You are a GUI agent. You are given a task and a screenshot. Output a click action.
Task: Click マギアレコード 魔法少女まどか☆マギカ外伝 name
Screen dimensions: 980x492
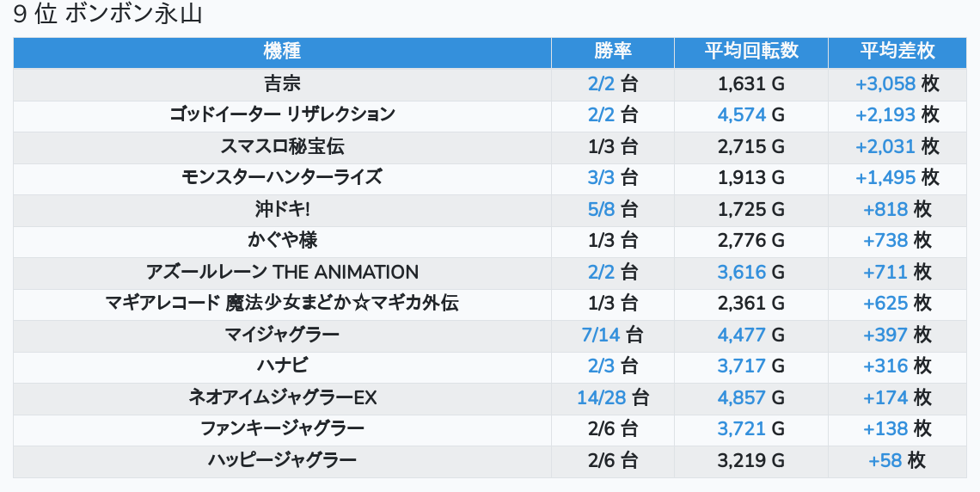282,303
